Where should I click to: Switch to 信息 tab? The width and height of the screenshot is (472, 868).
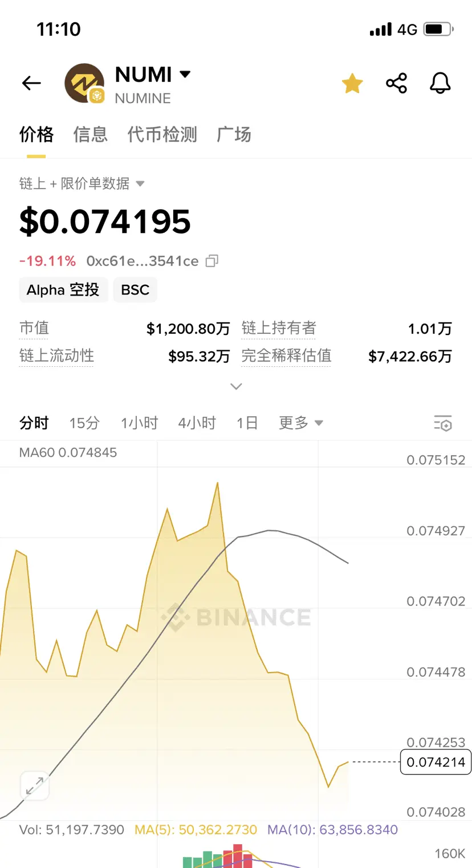pyautogui.click(x=90, y=134)
